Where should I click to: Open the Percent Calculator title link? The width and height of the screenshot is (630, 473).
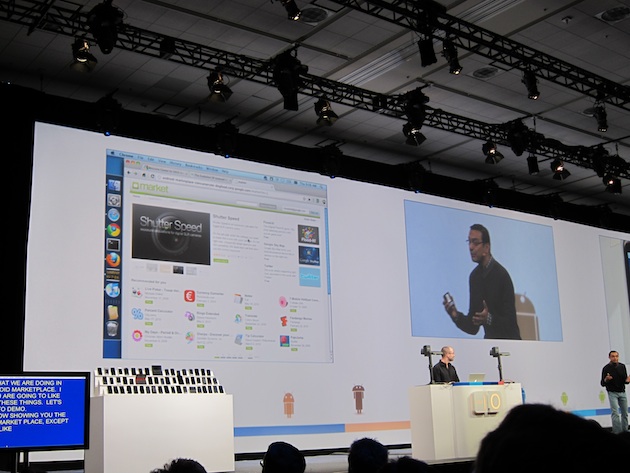[x=159, y=311]
